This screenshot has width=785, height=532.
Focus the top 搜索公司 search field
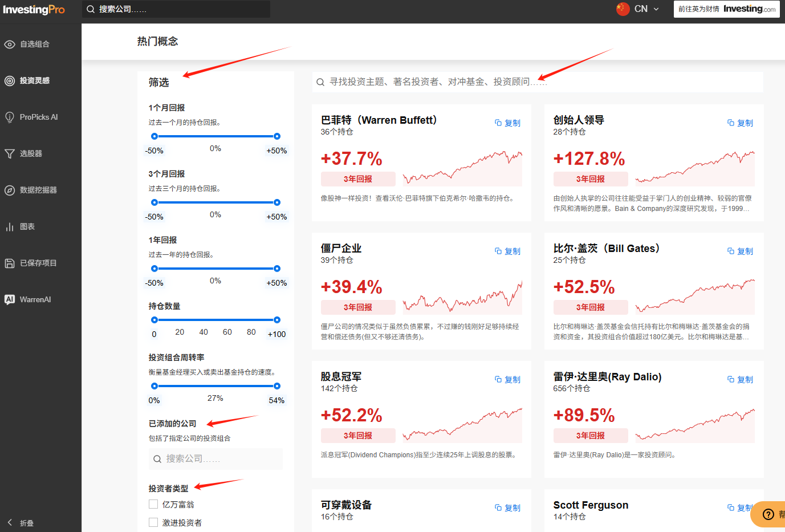coord(176,9)
